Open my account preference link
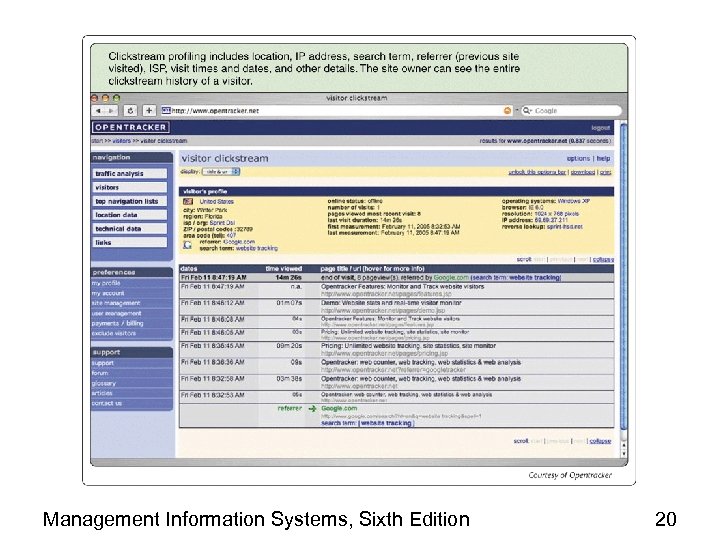Image resolution: width=720 pixels, height=540 pixels. coord(108,293)
